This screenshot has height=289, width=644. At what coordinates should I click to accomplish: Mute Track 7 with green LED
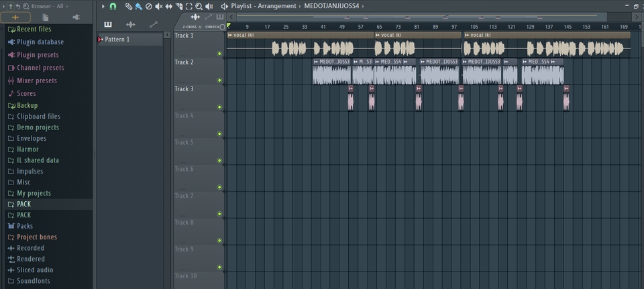click(219, 214)
